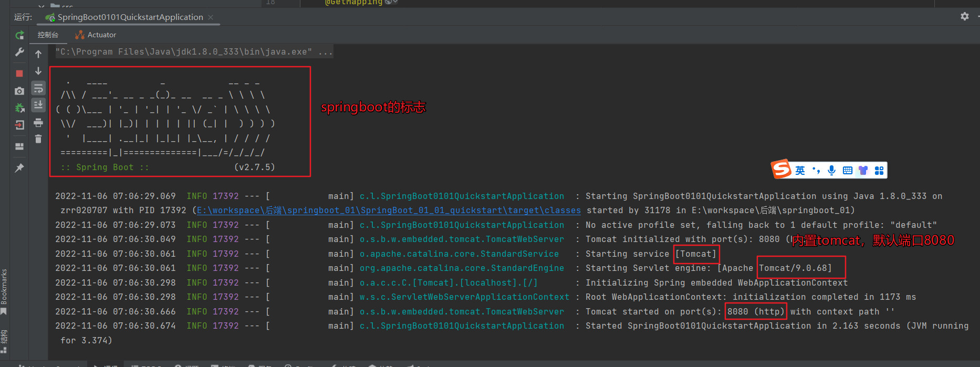The width and height of the screenshot is (980, 367).
Task: Click the Spring Boot (v2.7.5) version text
Action: 255,167
